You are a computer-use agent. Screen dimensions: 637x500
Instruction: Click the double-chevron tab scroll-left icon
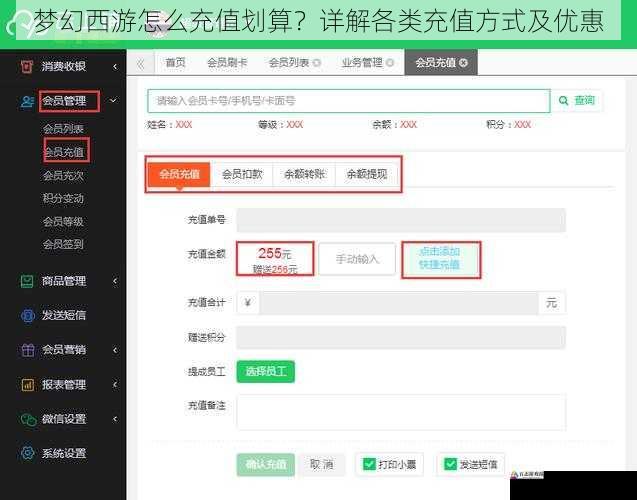tap(141, 64)
